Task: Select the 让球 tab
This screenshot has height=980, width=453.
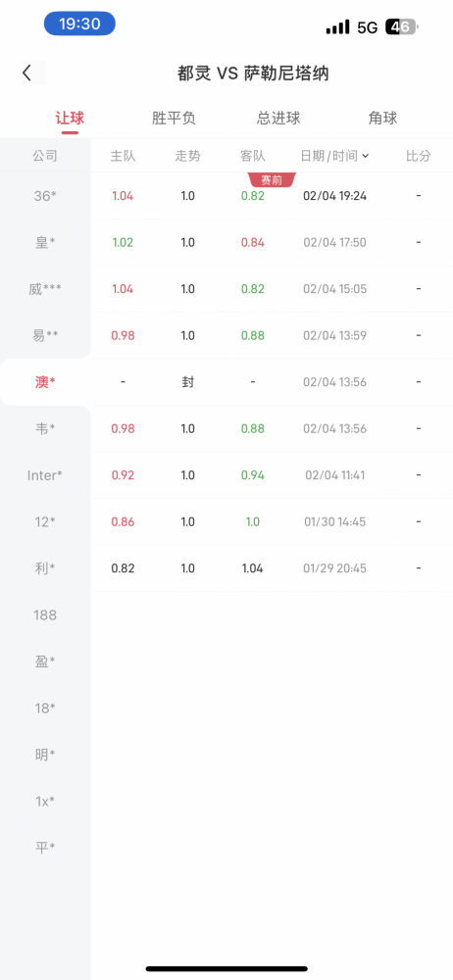Action: (70, 119)
